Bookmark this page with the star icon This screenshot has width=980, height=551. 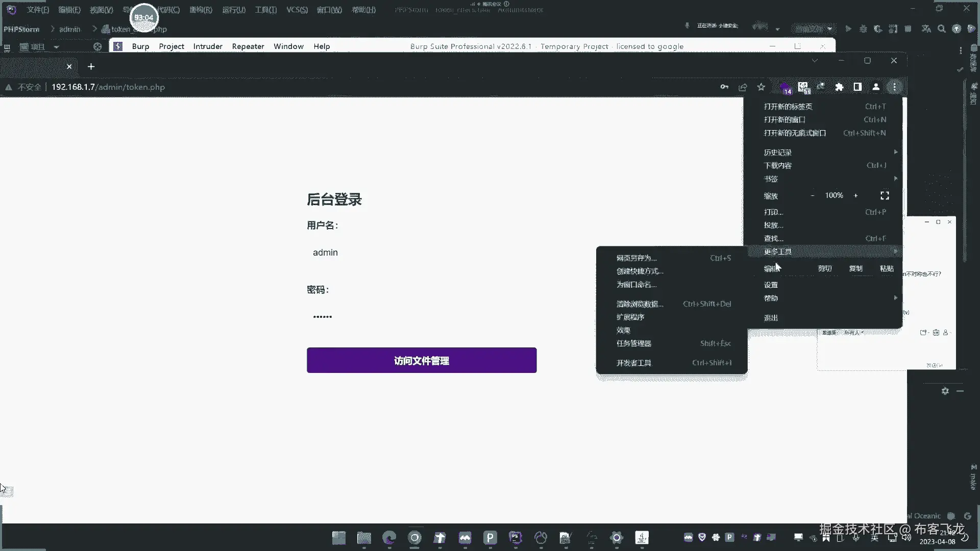(761, 87)
